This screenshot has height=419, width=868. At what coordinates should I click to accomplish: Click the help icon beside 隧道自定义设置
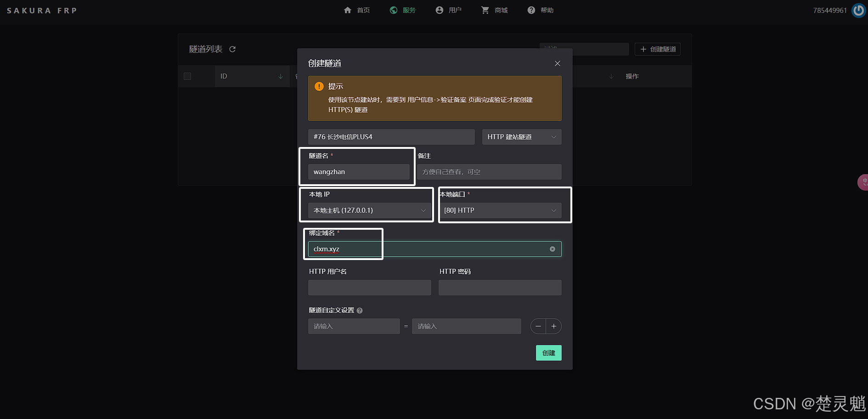(360, 311)
